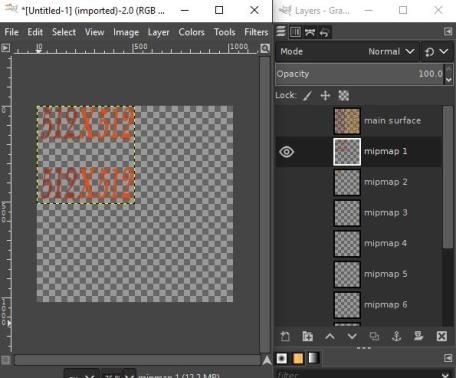Switch to the Brushes tab in lower dock
The image size is (456, 378).
pyautogui.click(x=282, y=359)
